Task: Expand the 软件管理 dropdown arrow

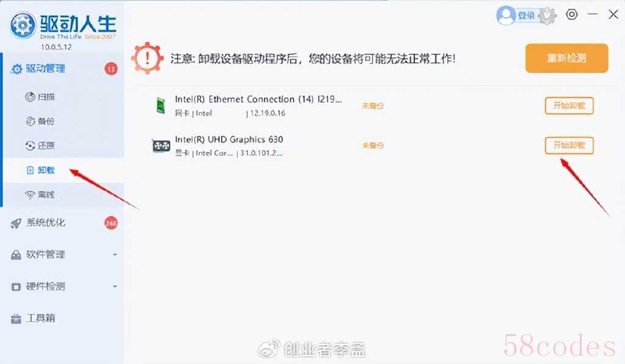Action: pos(115,254)
